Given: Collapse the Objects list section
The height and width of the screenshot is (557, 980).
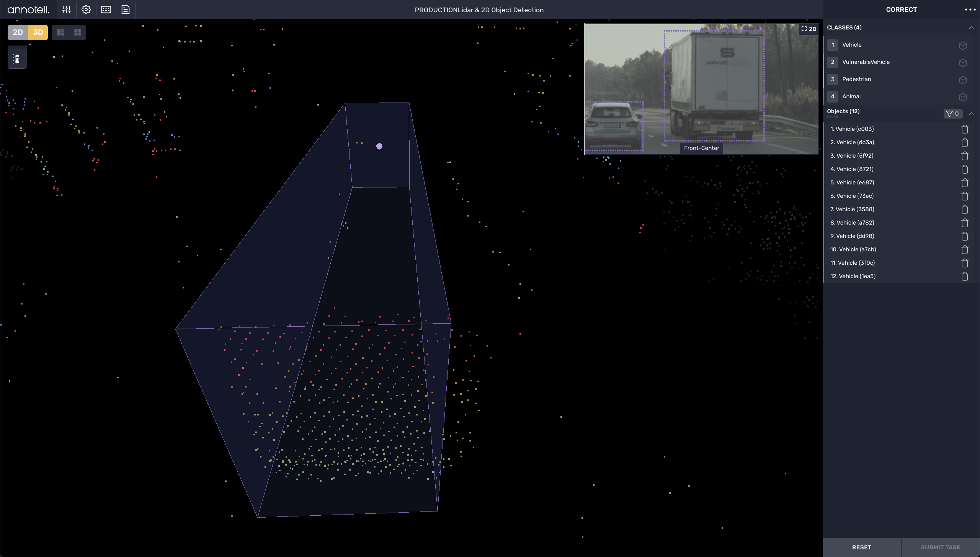Looking at the screenshot, I should point(971,114).
